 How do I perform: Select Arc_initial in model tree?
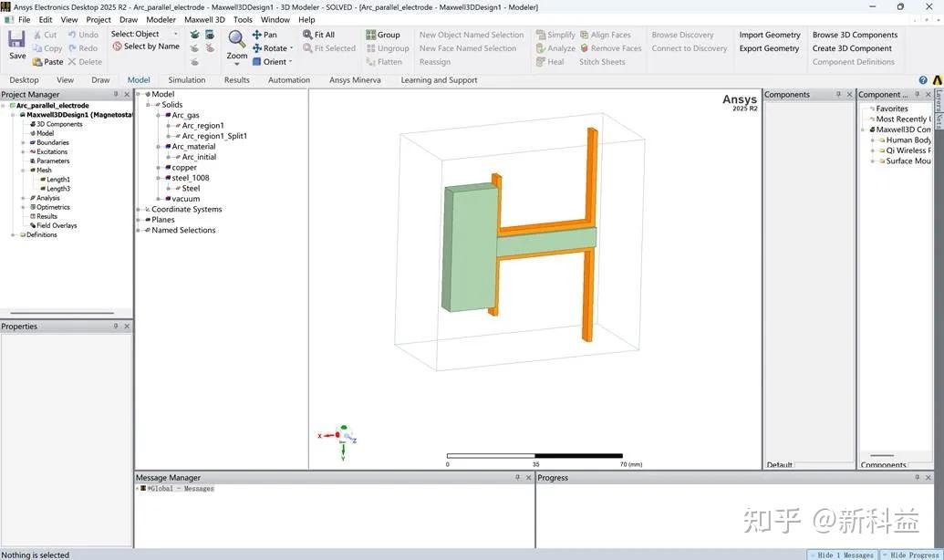click(199, 157)
